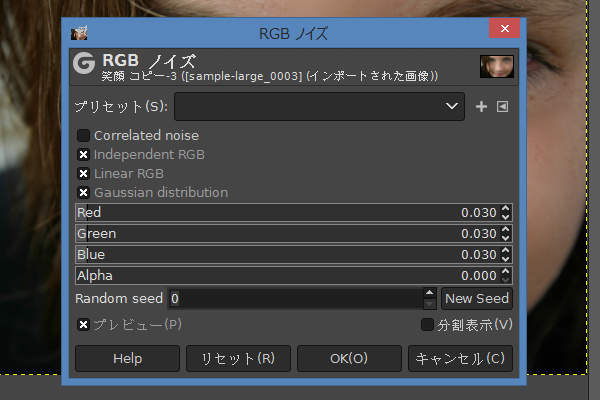Decrease the Green value with down arrow
Viewport: 600px width, 400px height.
coord(505,238)
